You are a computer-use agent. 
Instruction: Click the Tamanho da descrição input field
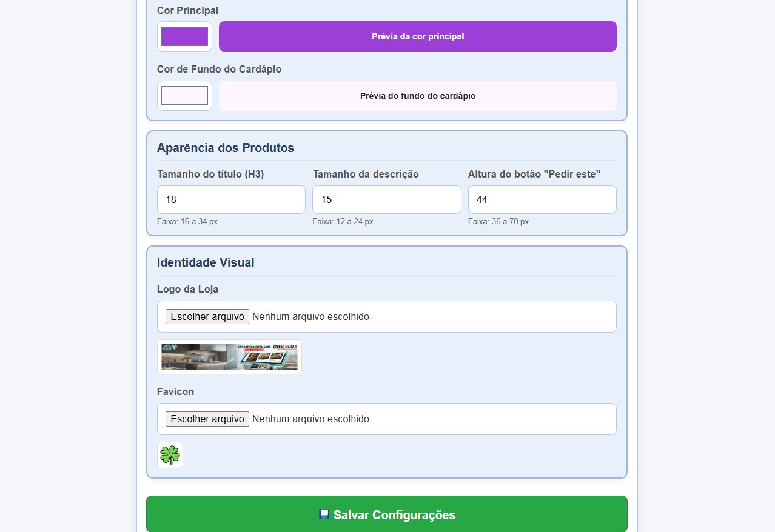pos(386,199)
